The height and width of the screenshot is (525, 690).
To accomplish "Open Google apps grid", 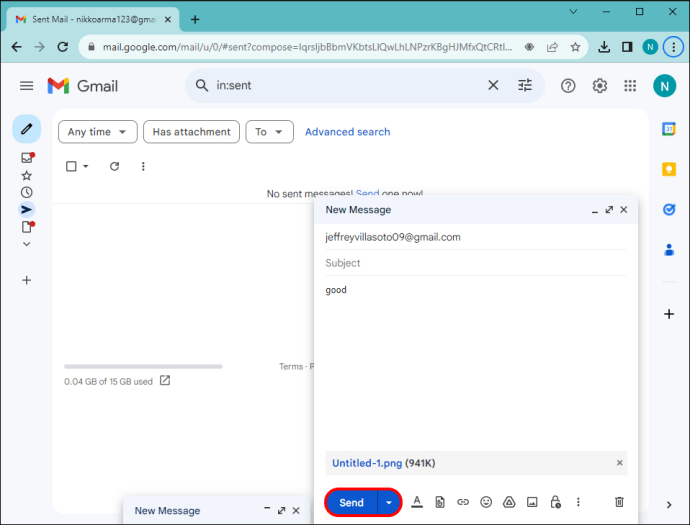I will [630, 86].
